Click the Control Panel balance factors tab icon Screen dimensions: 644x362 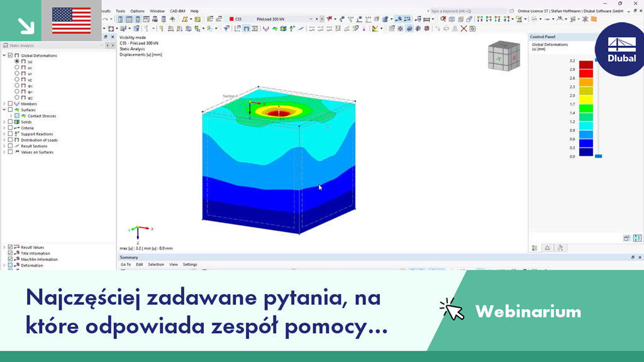[548, 248]
